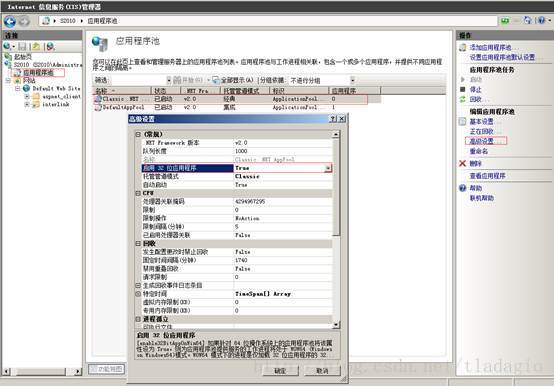Expand the interlink tree node

26,104
